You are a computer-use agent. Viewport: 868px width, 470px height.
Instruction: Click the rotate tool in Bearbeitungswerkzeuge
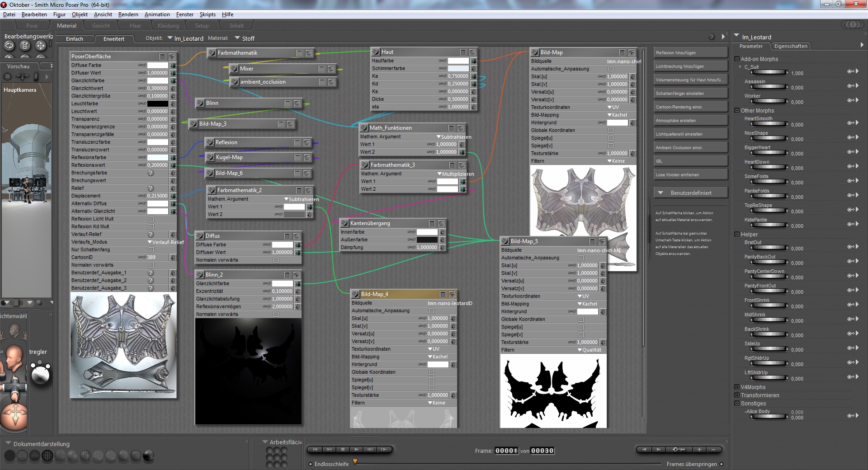9,46
